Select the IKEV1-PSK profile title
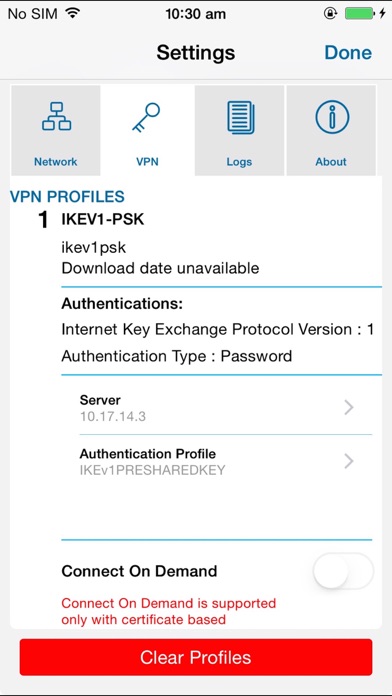Image resolution: width=392 pixels, height=696 pixels. click(103, 219)
